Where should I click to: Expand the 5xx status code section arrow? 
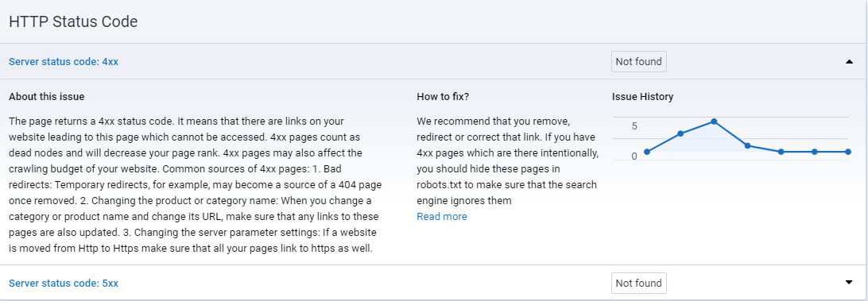pyautogui.click(x=849, y=283)
